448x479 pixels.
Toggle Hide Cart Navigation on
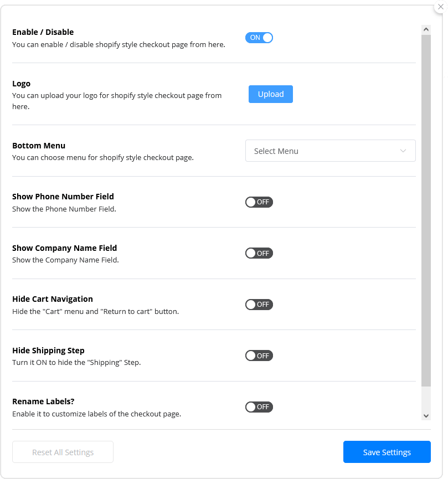pos(259,304)
